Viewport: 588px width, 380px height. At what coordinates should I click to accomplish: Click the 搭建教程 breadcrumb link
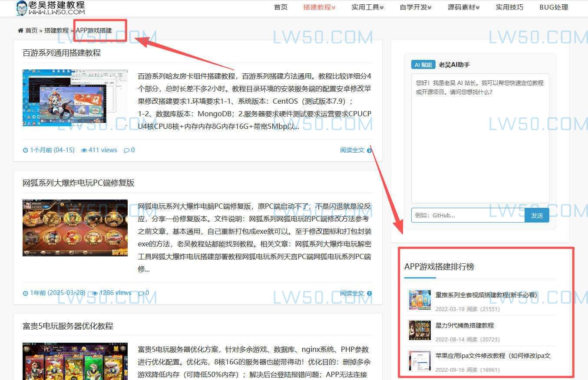(x=56, y=30)
